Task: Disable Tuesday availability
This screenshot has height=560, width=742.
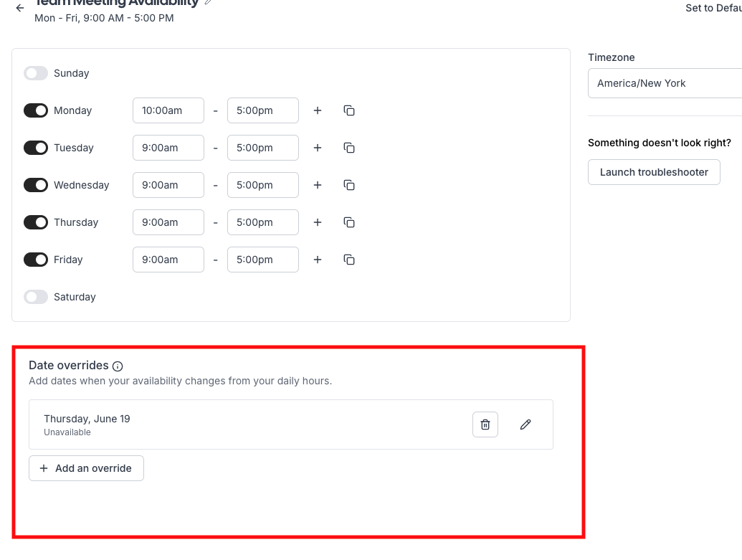Action: point(36,148)
